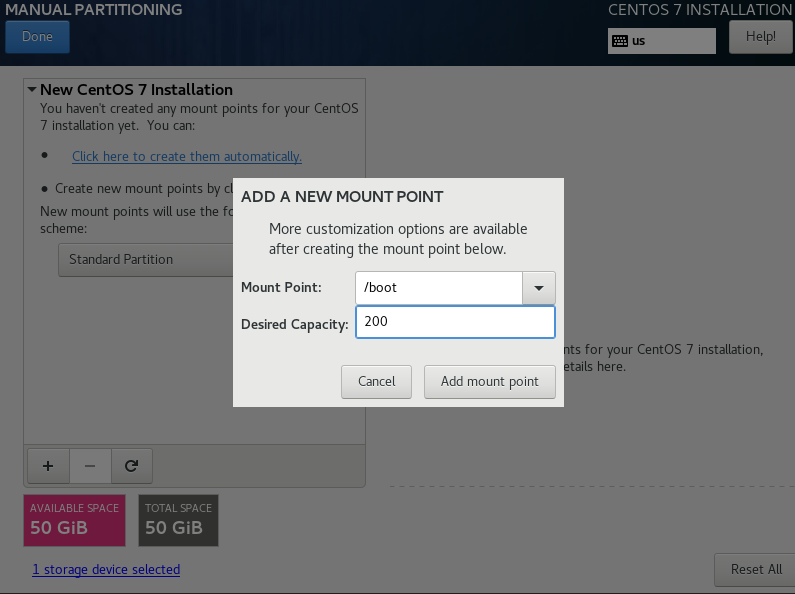
Task: Click the circular reload storage icon
Action: [131, 465]
